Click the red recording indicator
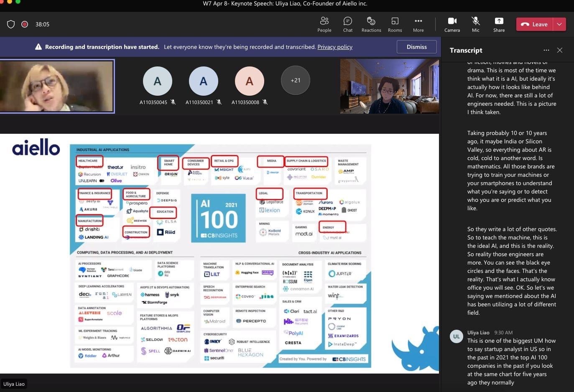574x392 pixels. (x=25, y=24)
